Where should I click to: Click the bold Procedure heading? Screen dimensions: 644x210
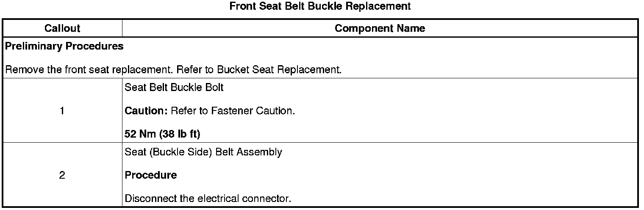click(151, 175)
